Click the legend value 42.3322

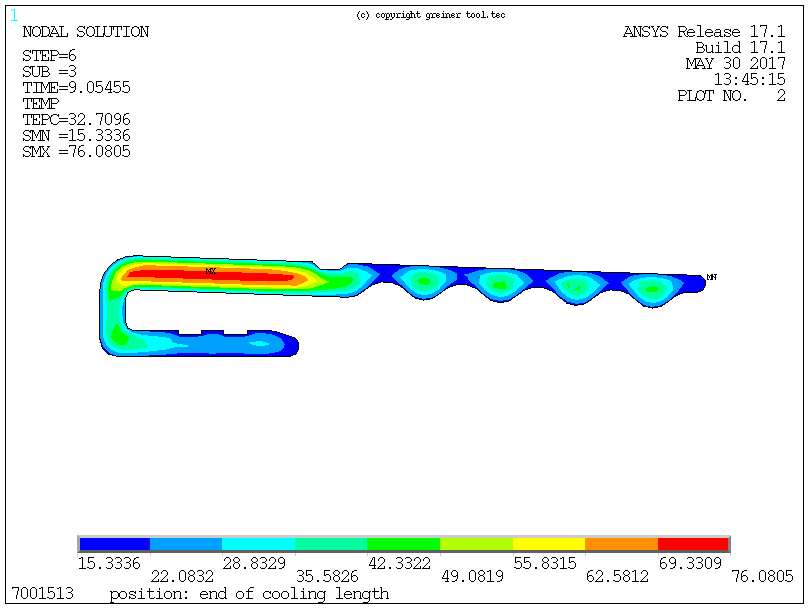(399, 563)
